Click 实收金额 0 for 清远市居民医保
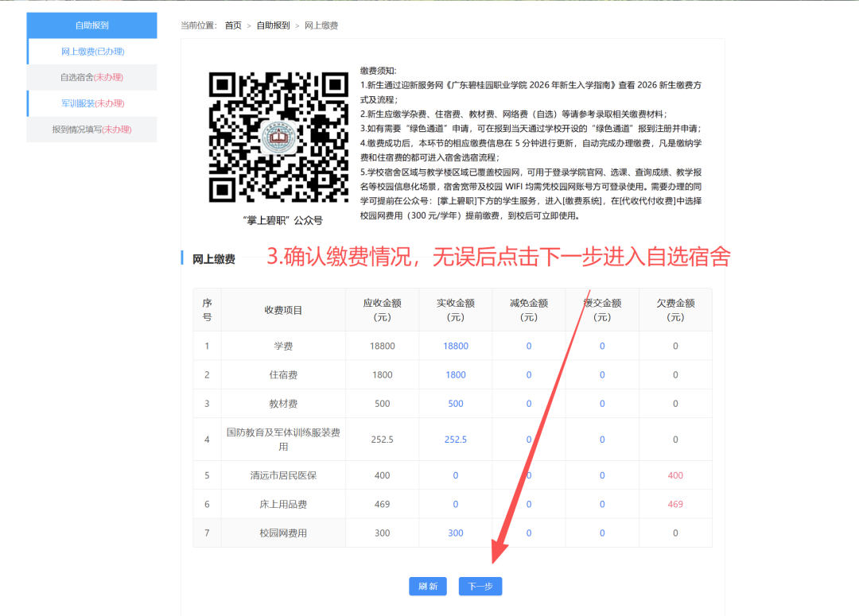Screen dimensions: 859x616 456,476
